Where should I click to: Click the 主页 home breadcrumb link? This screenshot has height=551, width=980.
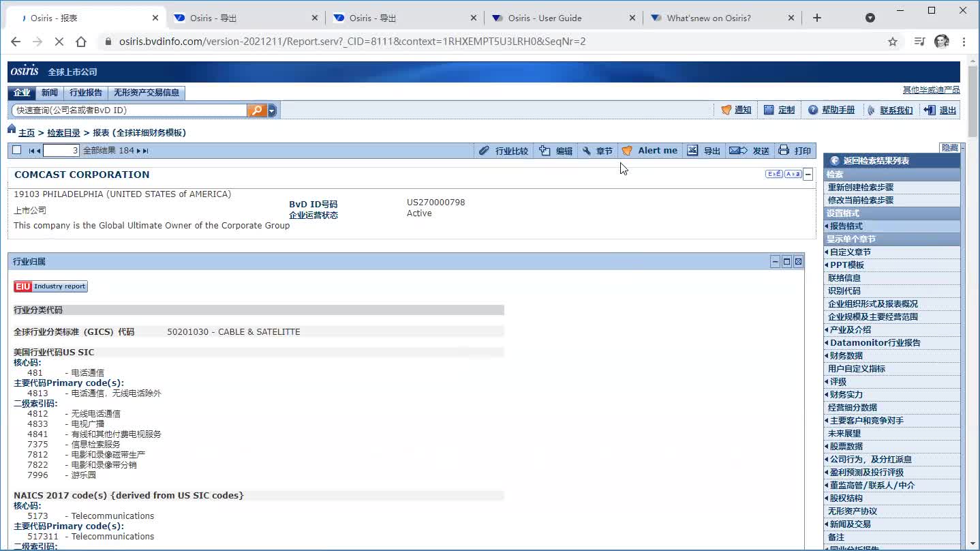point(27,133)
